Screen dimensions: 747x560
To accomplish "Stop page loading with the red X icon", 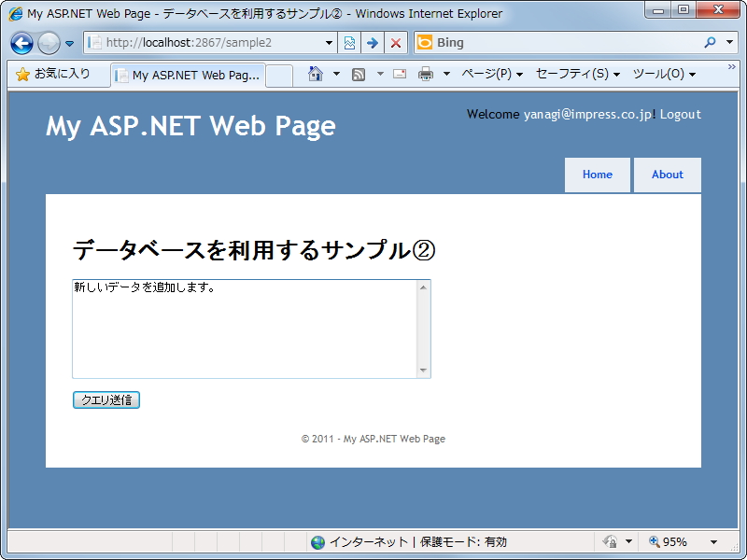I will 395,42.
